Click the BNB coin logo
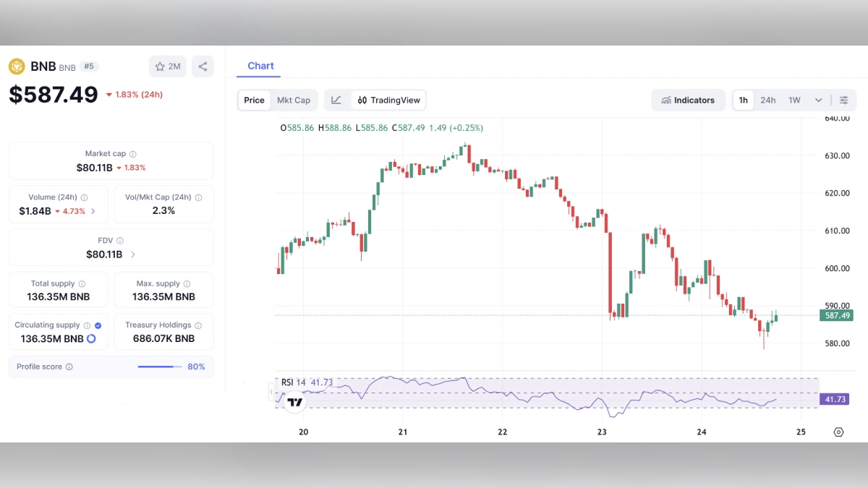Image resolution: width=868 pixels, height=488 pixels. pos(16,66)
